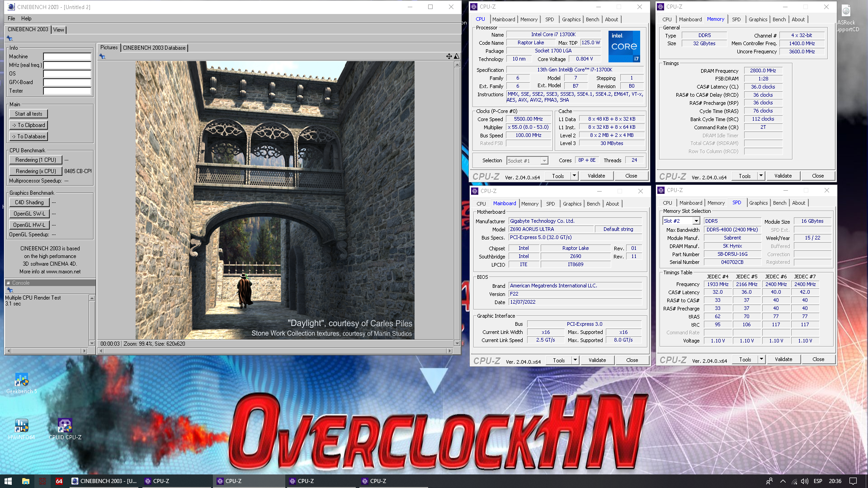The height and width of the screenshot is (488, 868).
Task: Click Tools in the CPU-Z Mainboard window
Action: pyautogui.click(x=559, y=360)
